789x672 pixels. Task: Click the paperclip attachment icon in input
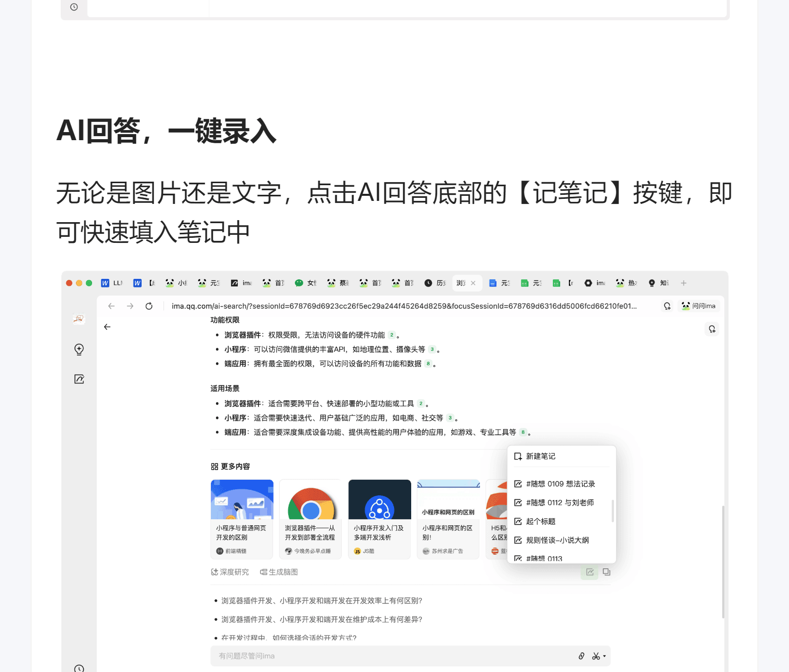[581, 656]
